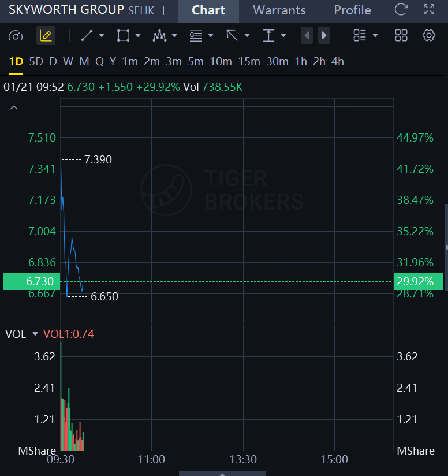
Task: Expand line tool options arrow
Action: [x=102, y=35]
